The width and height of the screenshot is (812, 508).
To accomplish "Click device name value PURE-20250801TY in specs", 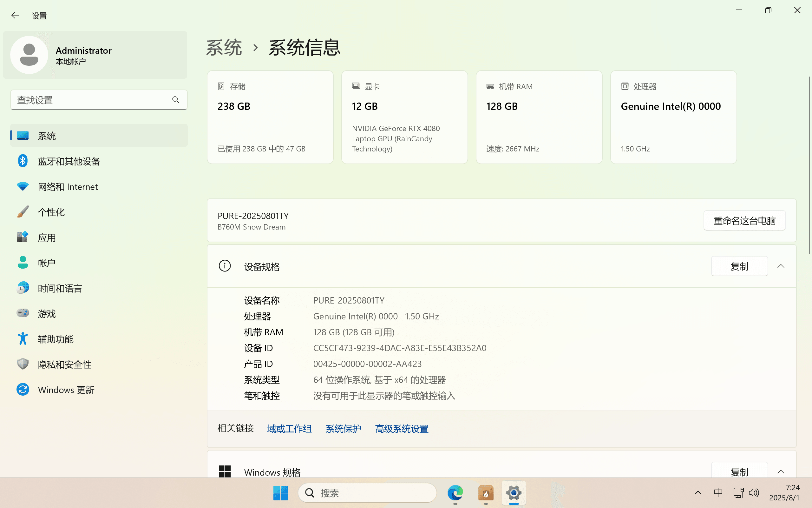I will point(349,300).
